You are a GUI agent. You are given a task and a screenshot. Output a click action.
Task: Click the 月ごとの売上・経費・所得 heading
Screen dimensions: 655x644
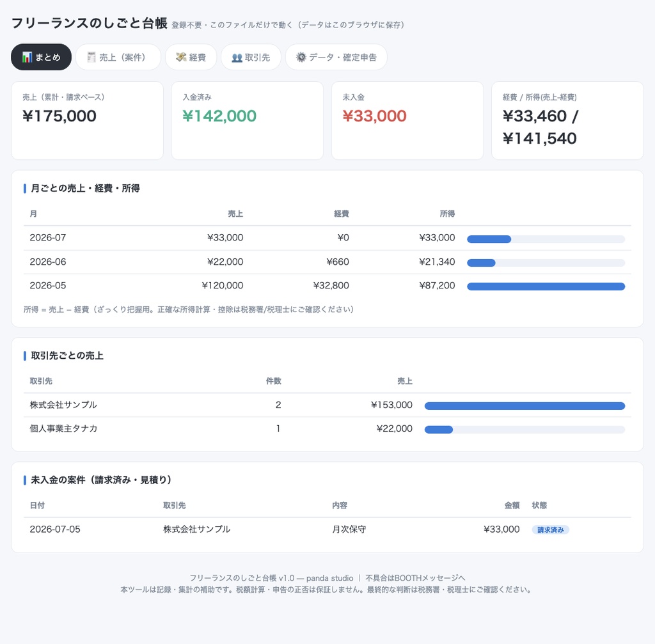tap(85, 189)
